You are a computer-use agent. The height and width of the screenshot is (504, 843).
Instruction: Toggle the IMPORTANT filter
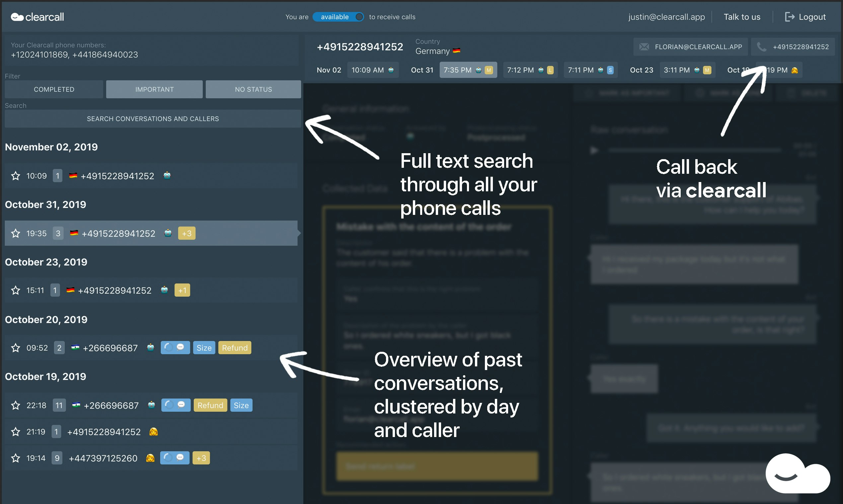tap(154, 89)
